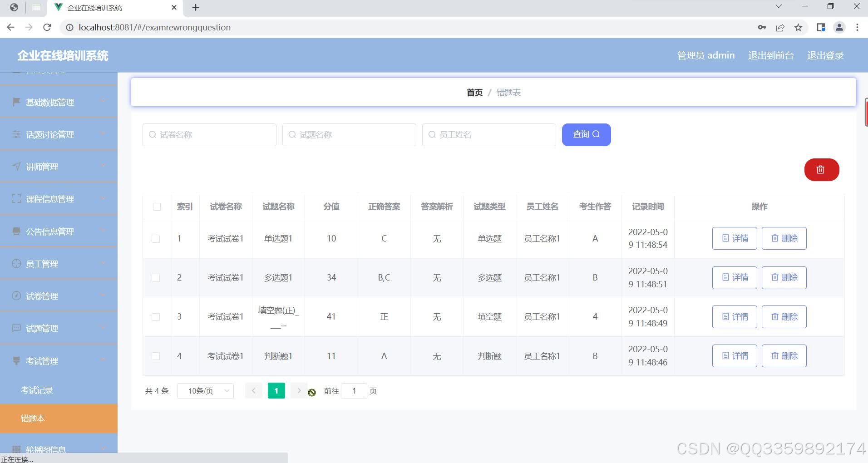
Task: Check the checkbox for row 判断题1
Action: pos(156,356)
